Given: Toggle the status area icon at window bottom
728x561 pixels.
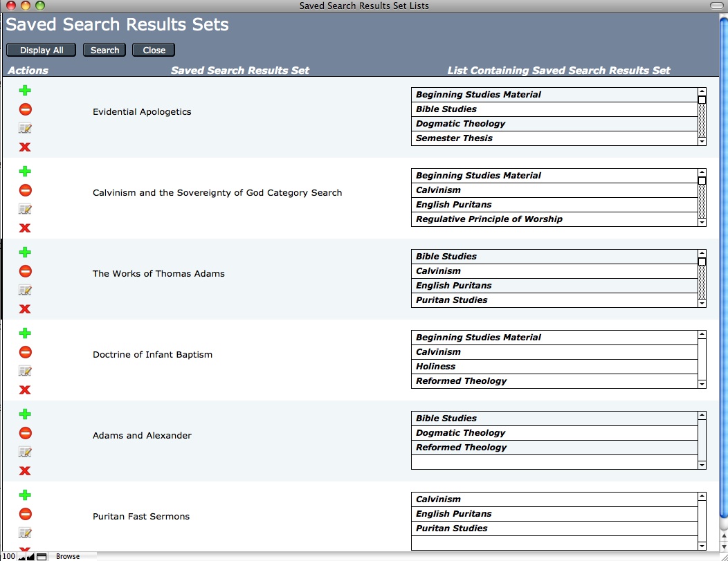Looking at the screenshot, I should (x=42, y=556).
